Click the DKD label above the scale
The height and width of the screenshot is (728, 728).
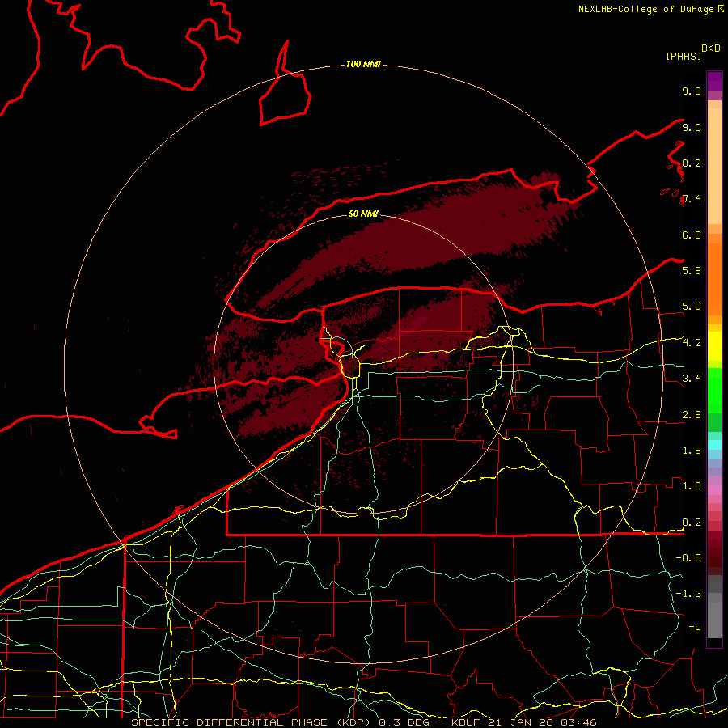click(711, 49)
